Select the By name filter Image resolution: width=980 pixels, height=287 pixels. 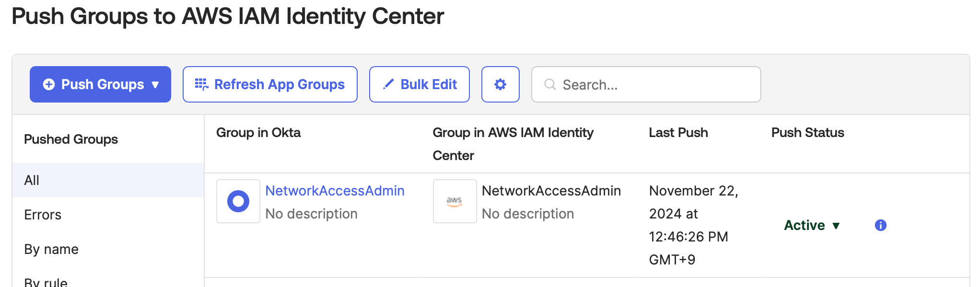point(108,249)
